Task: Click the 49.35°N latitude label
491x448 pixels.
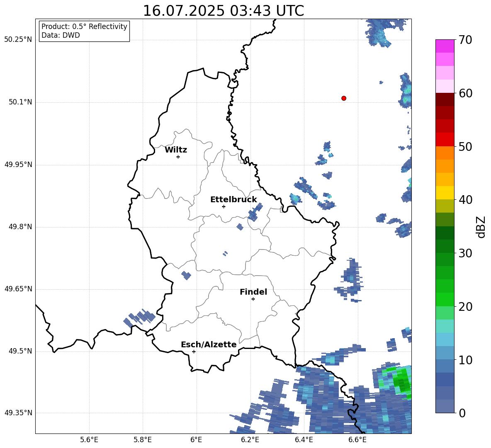Action: pyautogui.click(x=18, y=413)
